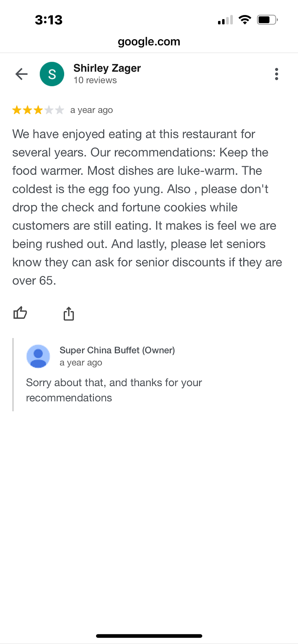Tap the review's "a year ago" timestamp

(x=91, y=110)
